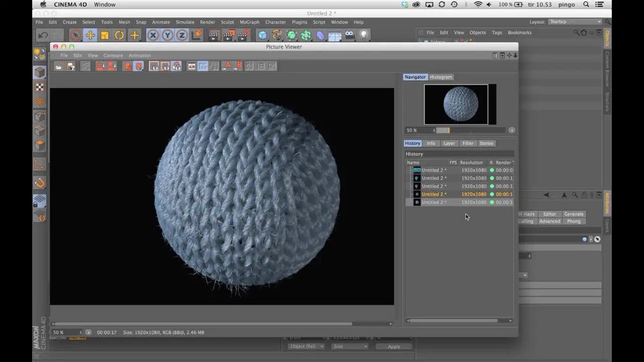
Task: Open the Filter tab
Action: (468, 143)
